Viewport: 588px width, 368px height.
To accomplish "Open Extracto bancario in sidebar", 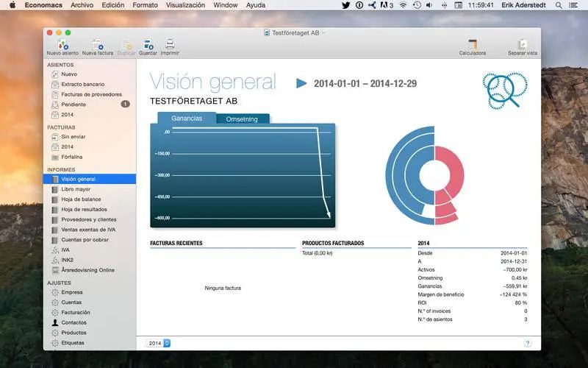I will click(83, 85).
